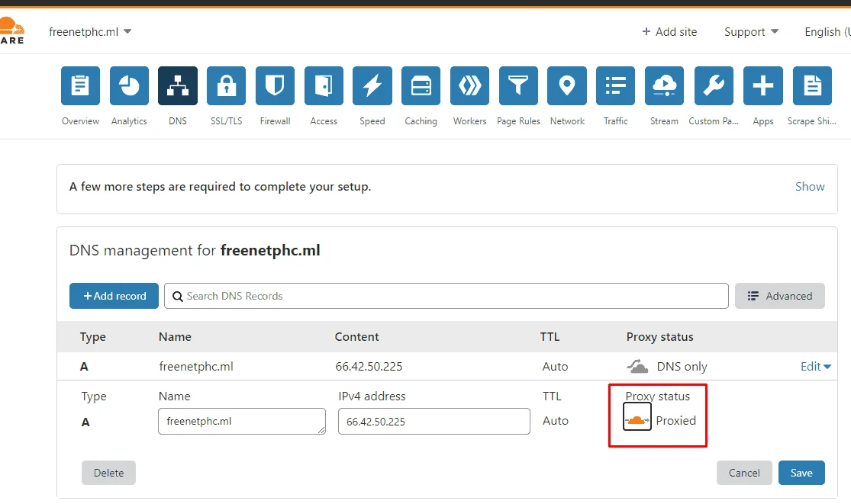Image resolution: width=851 pixels, height=504 pixels.
Task: Click the Firewall label in navigation
Action: [x=276, y=121]
